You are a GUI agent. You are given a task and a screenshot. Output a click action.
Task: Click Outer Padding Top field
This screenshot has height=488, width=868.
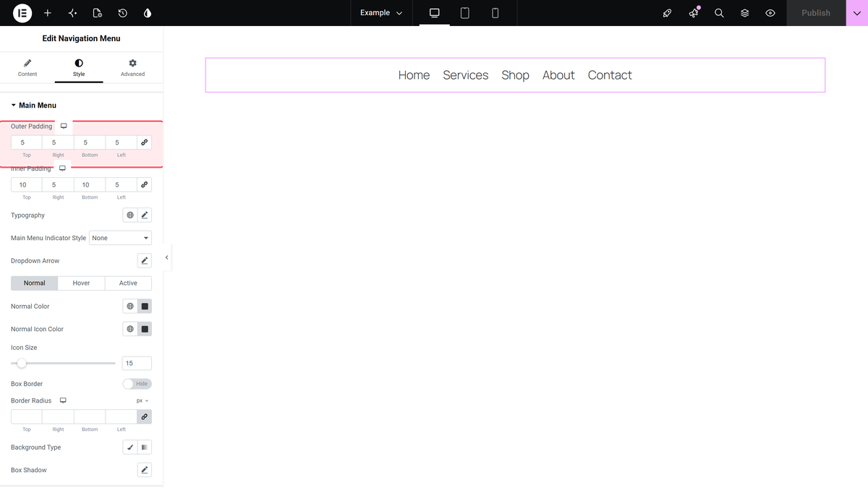(26, 142)
